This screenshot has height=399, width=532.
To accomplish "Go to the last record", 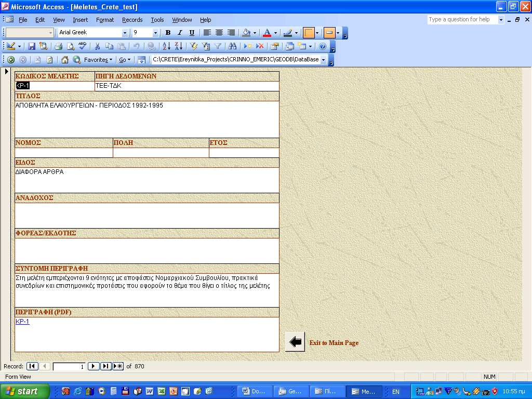I will [105, 366].
